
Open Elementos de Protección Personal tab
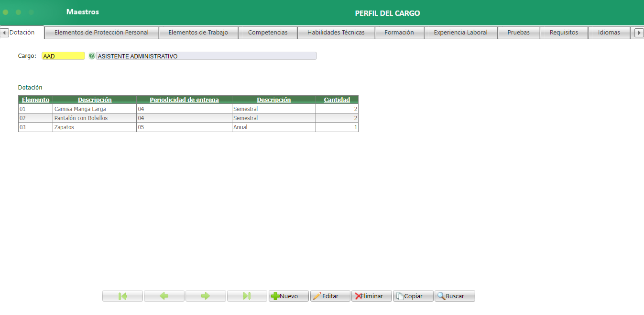click(x=101, y=33)
